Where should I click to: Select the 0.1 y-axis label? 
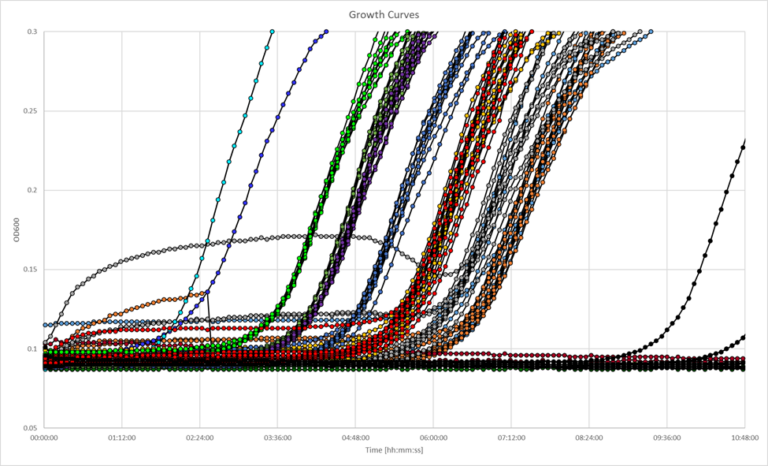click(32, 349)
